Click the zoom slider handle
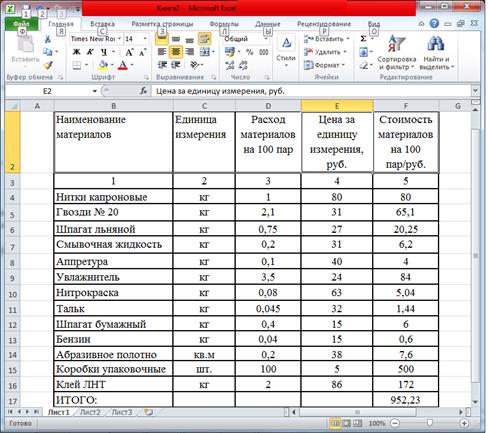This screenshot has width=490, height=433. [x=430, y=423]
